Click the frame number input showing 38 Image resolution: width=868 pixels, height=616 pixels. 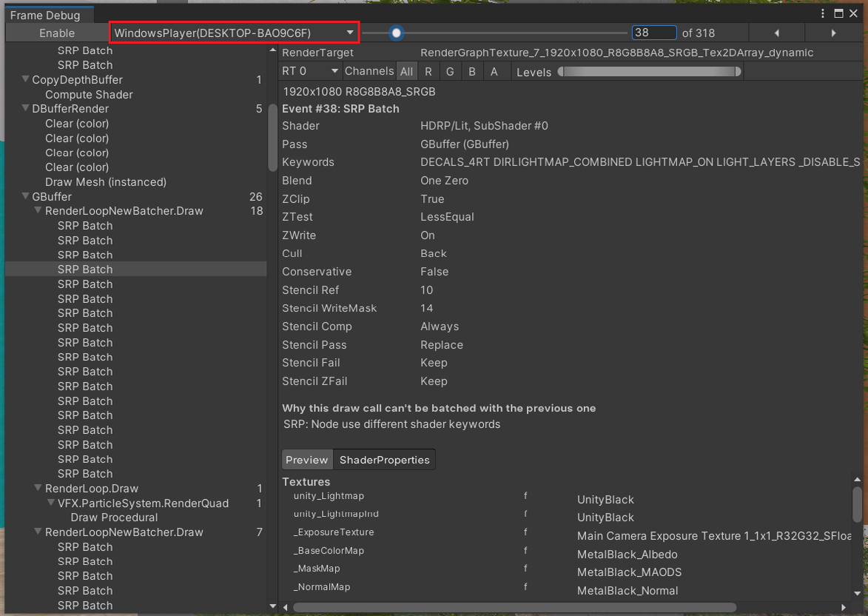[653, 33]
